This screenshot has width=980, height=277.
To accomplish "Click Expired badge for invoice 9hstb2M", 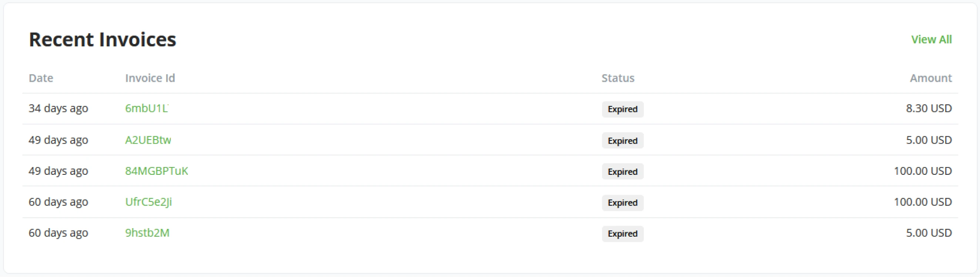I will 622,234.
